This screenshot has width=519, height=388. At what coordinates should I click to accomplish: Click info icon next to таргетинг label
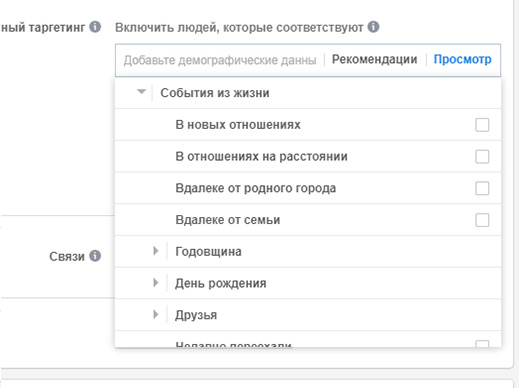pos(95,27)
